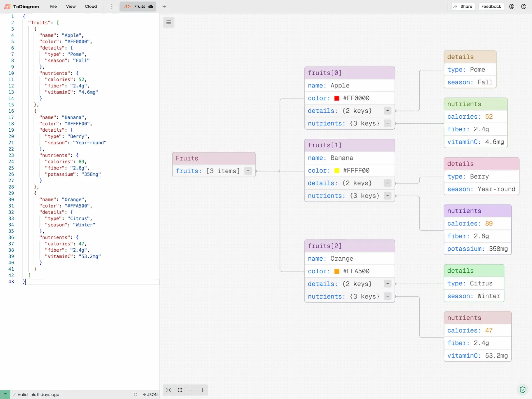Viewport: 532px width, 399px height.
Task: Click the Share button
Action: point(463,6)
